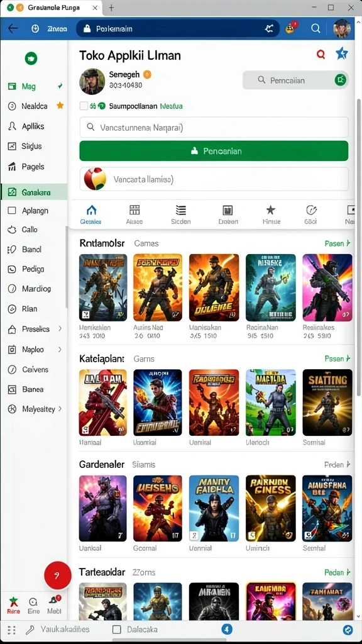Click the blue sync icon at the bottom-right corner
Image resolution: width=362 pixels, height=644 pixels.
pos(348,630)
